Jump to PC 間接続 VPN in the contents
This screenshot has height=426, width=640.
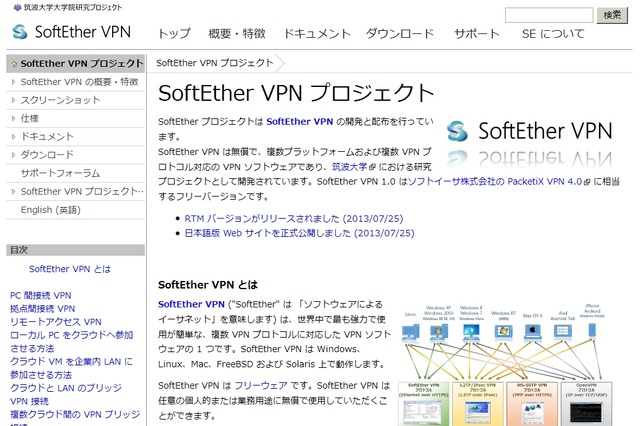40,295
